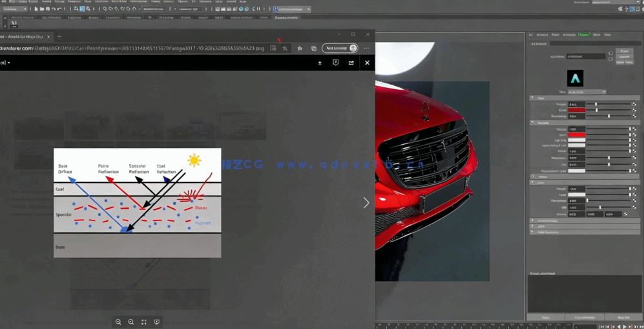The image size is (644, 329).
Task: Click the Arnold material preview swatch
Action: pyautogui.click(x=575, y=78)
